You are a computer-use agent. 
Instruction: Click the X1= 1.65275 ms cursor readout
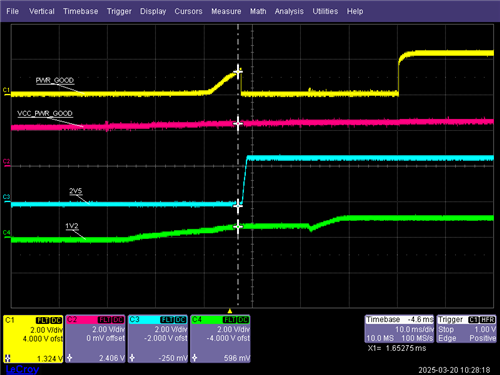pyautogui.click(x=397, y=348)
